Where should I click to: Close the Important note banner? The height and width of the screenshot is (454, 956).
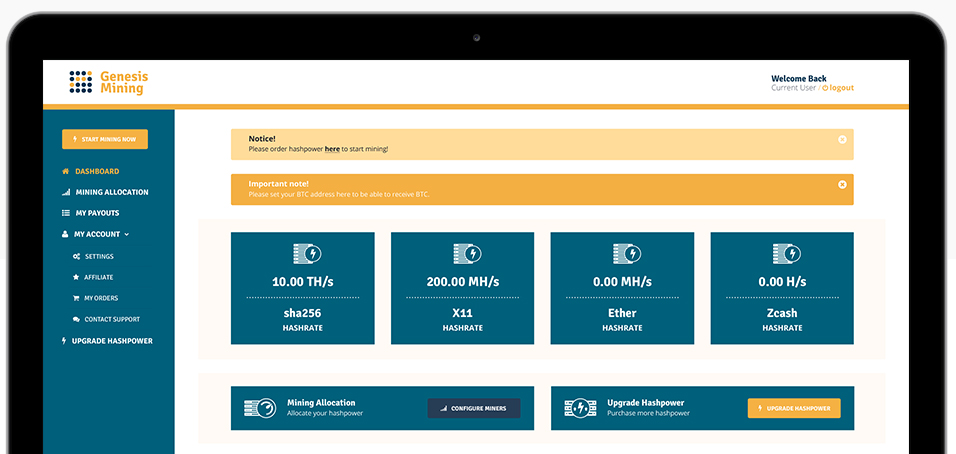[x=842, y=185]
